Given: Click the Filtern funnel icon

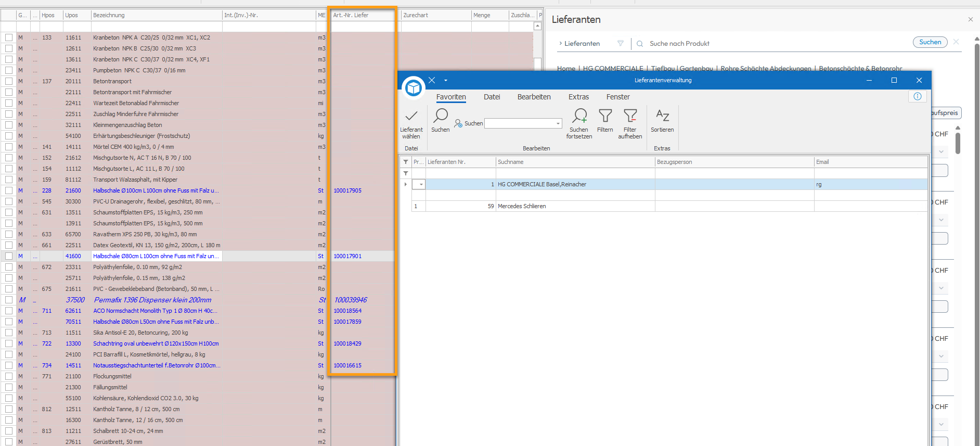Looking at the screenshot, I should 605,115.
